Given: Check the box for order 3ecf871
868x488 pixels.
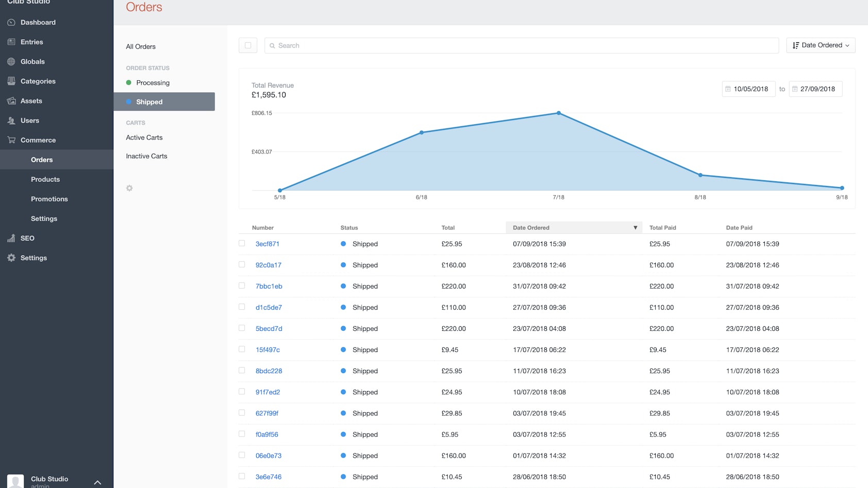Looking at the screenshot, I should pyautogui.click(x=242, y=243).
